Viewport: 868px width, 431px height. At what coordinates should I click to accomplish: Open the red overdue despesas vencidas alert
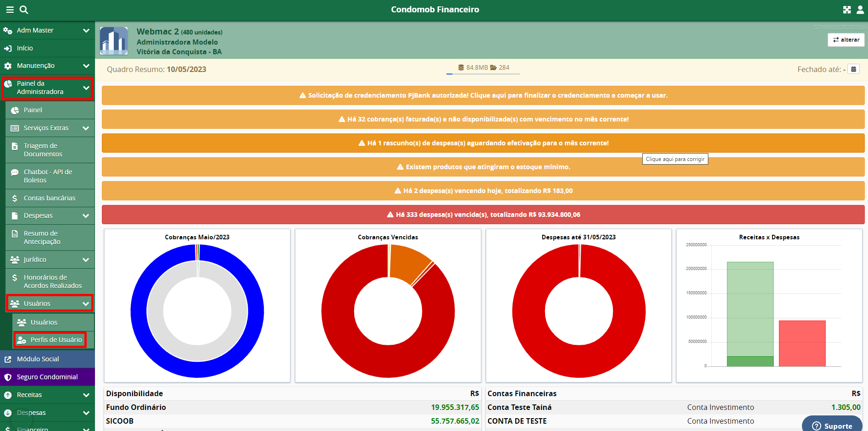coord(483,215)
